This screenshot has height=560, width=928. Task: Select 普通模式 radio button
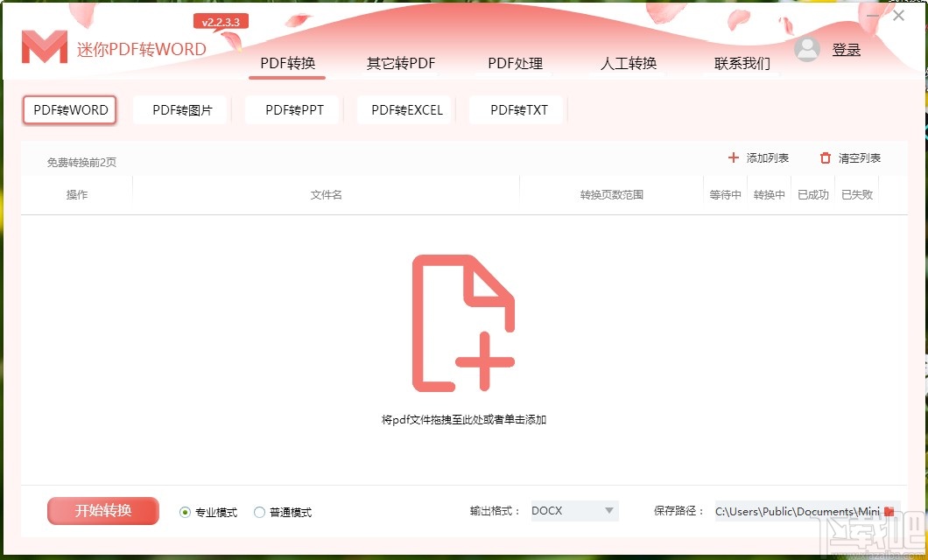(259, 512)
